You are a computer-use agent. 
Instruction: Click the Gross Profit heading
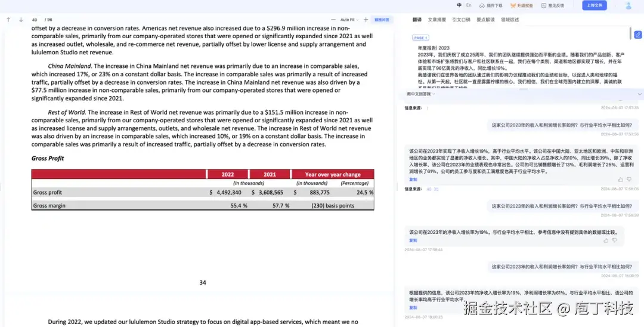coord(48,158)
